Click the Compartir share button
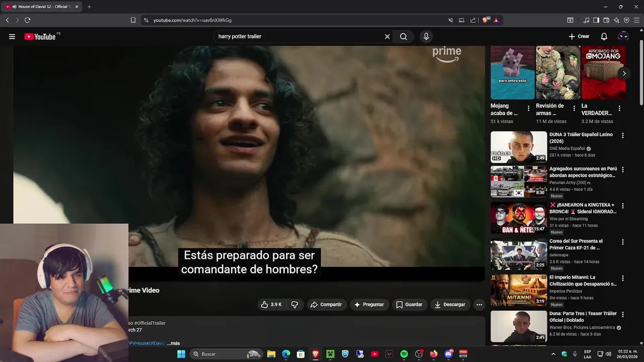644x362 pixels. [x=326, y=304]
